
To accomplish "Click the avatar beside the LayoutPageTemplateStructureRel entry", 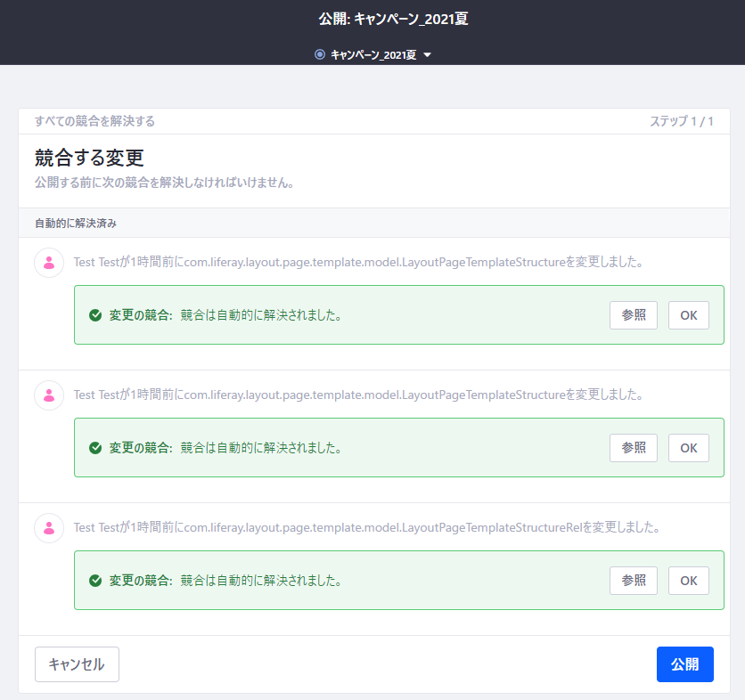I will 49,527.
